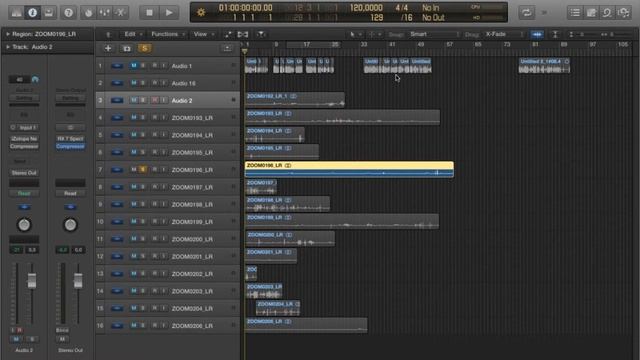Click the Setting button on Audio 2 strip

tap(24, 98)
